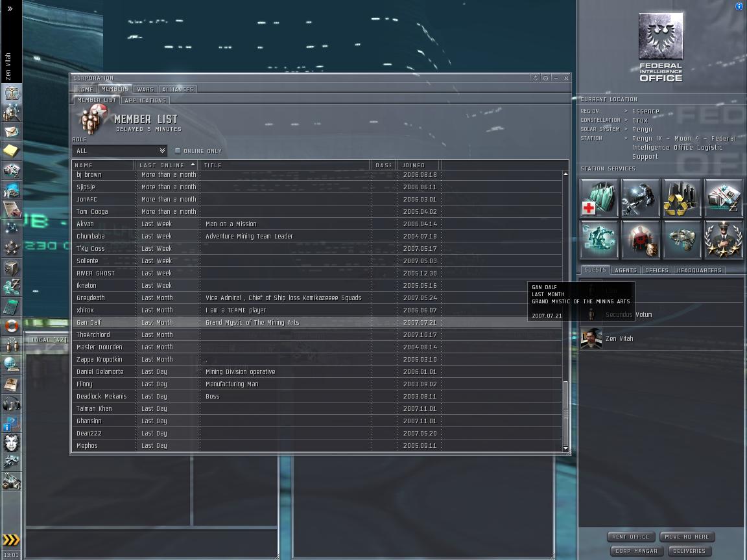Open the yellow notepad icon
This screenshot has height=560, width=747.
12,151
